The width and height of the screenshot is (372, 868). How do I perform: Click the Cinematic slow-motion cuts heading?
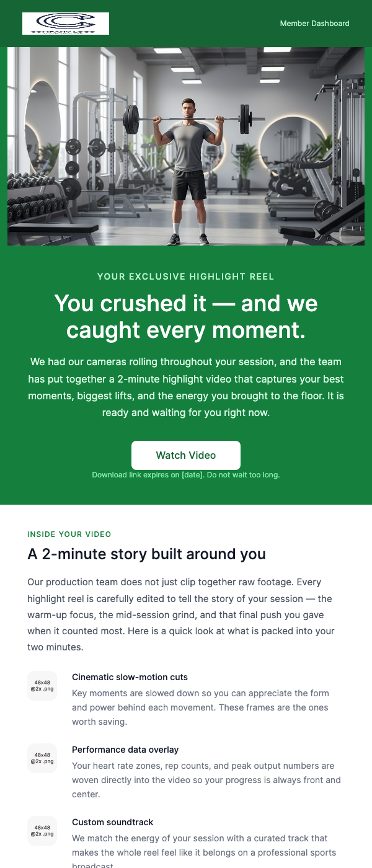(130, 676)
